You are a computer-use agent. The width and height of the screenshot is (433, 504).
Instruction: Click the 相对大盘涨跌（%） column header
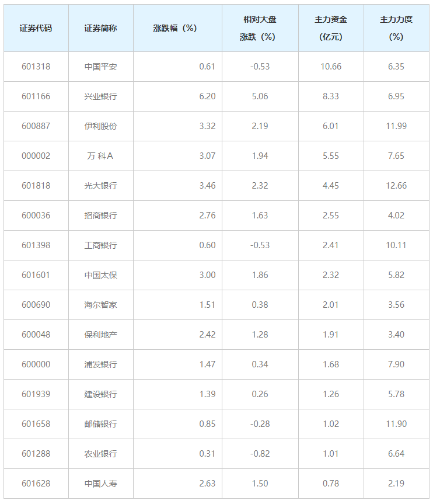tap(260, 28)
